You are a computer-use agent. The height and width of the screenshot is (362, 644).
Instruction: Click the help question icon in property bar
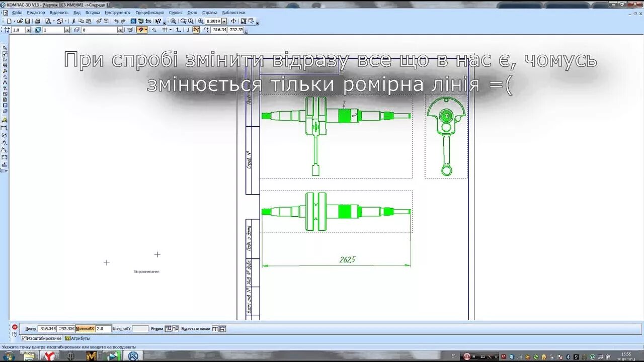coord(15,334)
